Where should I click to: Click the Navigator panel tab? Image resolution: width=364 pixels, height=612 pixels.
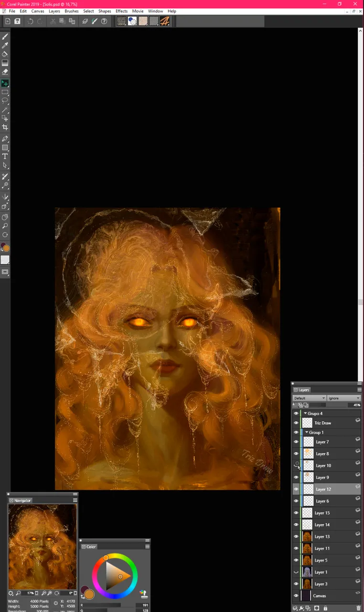(x=20, y=500)
